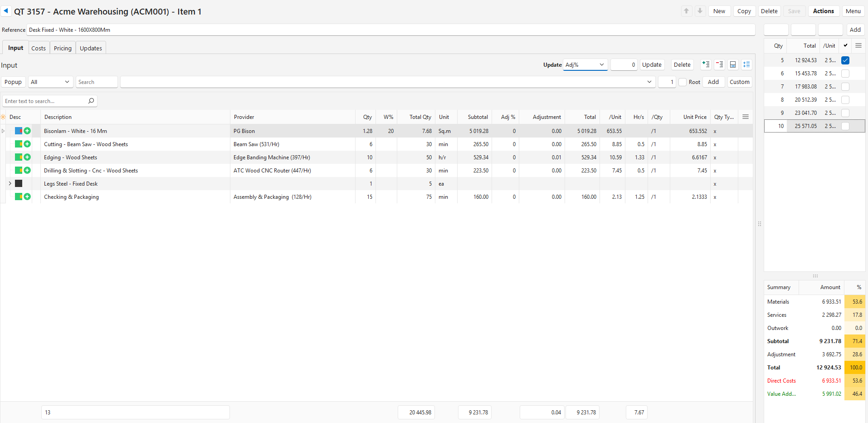Viewport: 868px width, 423px height.
Task: Click black swatch on Legs Steel row
Action: 19,183
